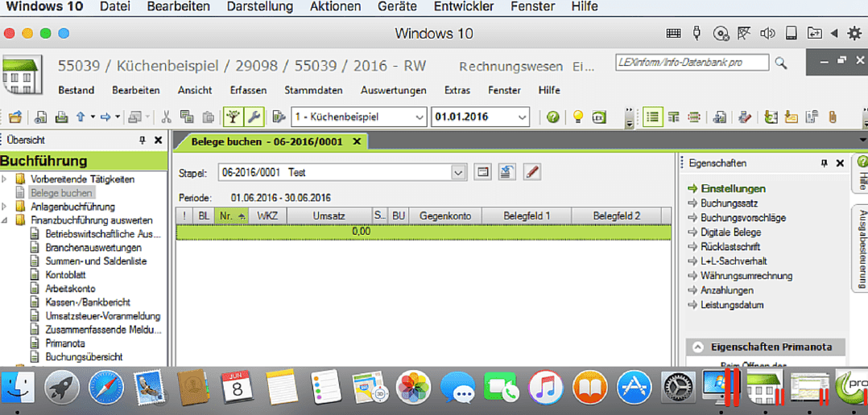Collapse the Finanzbuchführung auswerten tree node
Screen dimensions: 868x415
click(x=5, y=220)
